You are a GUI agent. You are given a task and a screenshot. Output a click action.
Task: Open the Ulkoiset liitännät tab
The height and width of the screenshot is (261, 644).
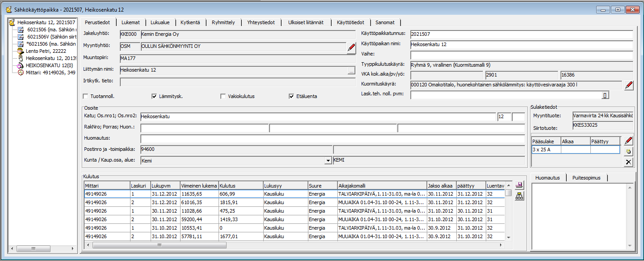pos(307,22)
